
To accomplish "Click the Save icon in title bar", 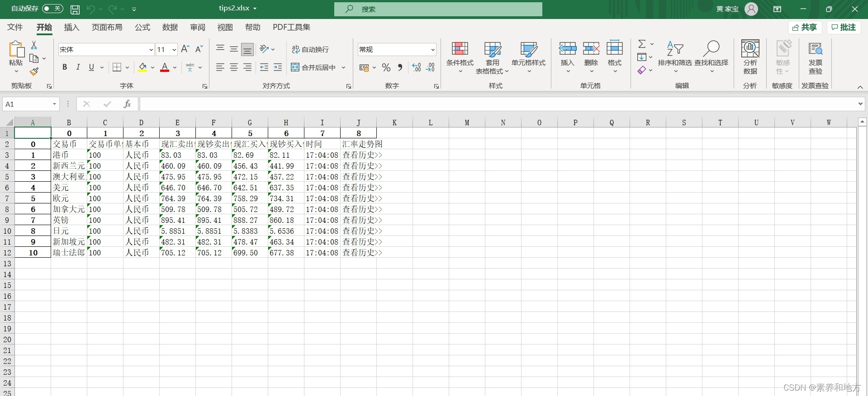I will [x=75, y=9].
